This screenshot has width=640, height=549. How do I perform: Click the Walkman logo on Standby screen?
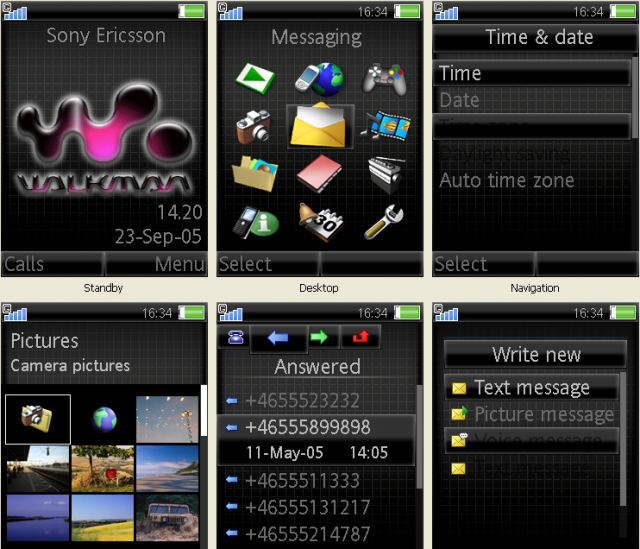pos(104,139)
